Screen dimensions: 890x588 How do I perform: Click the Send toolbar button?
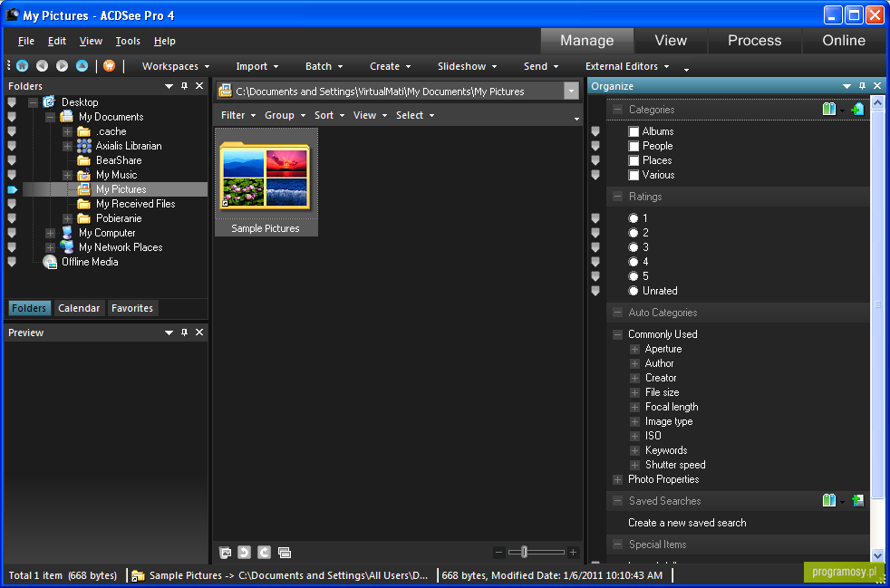[x=541, y=66]
